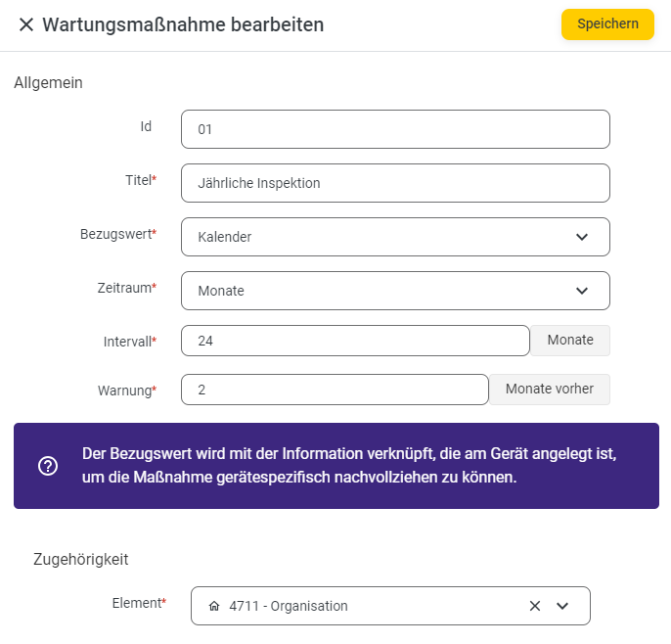Expand the Zeitraum chevron arrow
Viewport: 671px width, 644px height.
(x=582, y=291)
